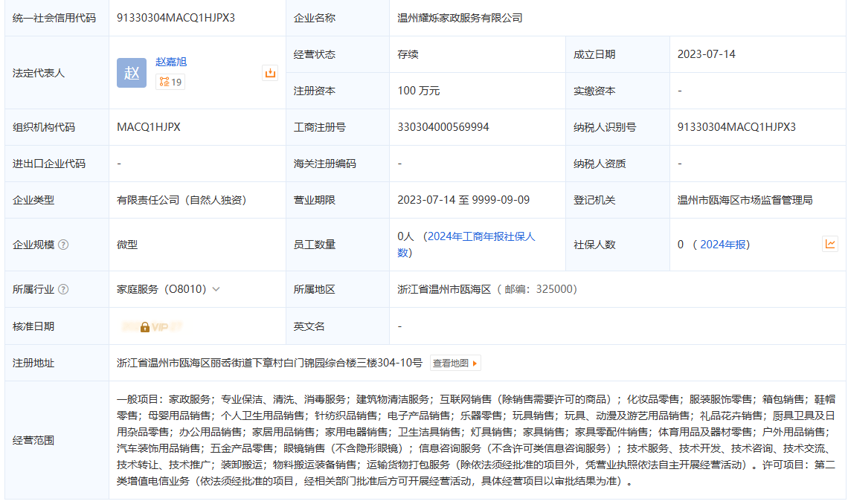
Task: Select the 海关注册编码 label cell
Action: click(x=338, y=164)
